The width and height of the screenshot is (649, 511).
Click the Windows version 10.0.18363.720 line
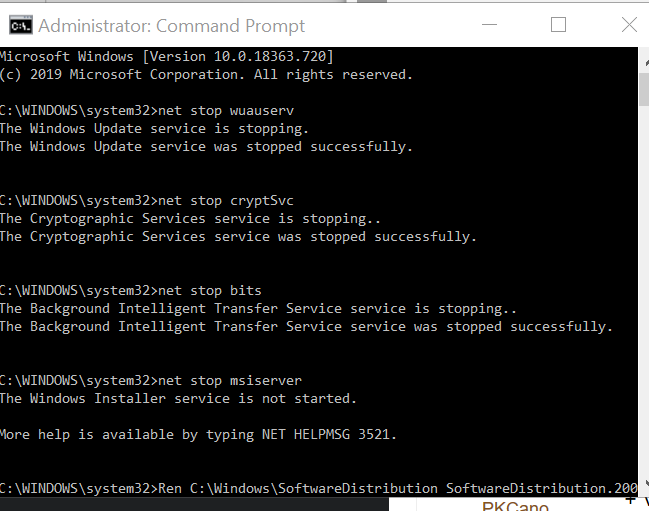(x=166, y=56)
